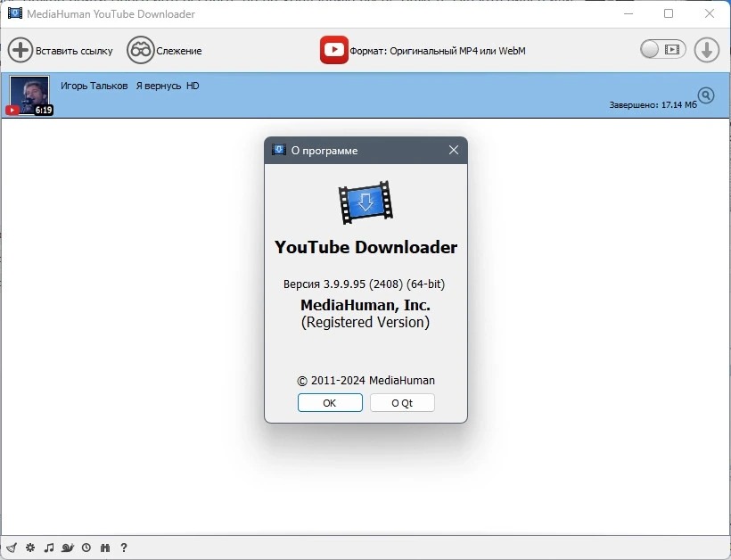The image size is (731, 560).
Task: Toggle snail speed-limit mode icon
Action: (x=68, y=548)
